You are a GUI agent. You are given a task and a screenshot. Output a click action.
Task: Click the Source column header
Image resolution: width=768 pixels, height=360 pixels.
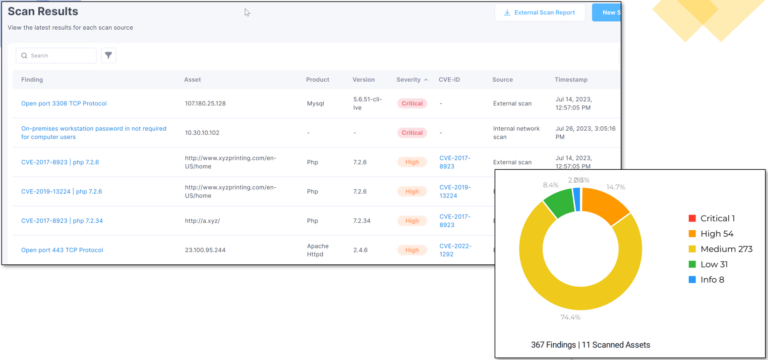tap(503, 79)
